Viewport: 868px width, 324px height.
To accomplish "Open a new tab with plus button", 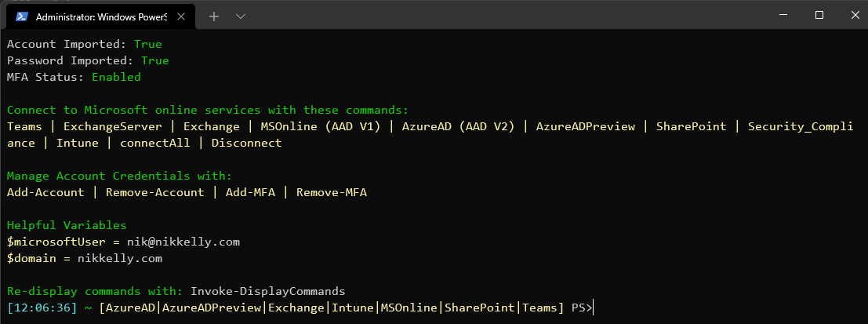I will [214, 16].
